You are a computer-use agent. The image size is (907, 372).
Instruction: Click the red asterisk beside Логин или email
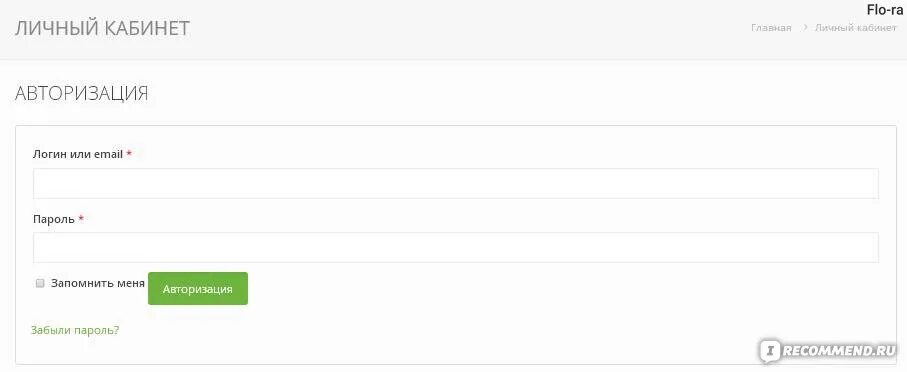point(129,154)
